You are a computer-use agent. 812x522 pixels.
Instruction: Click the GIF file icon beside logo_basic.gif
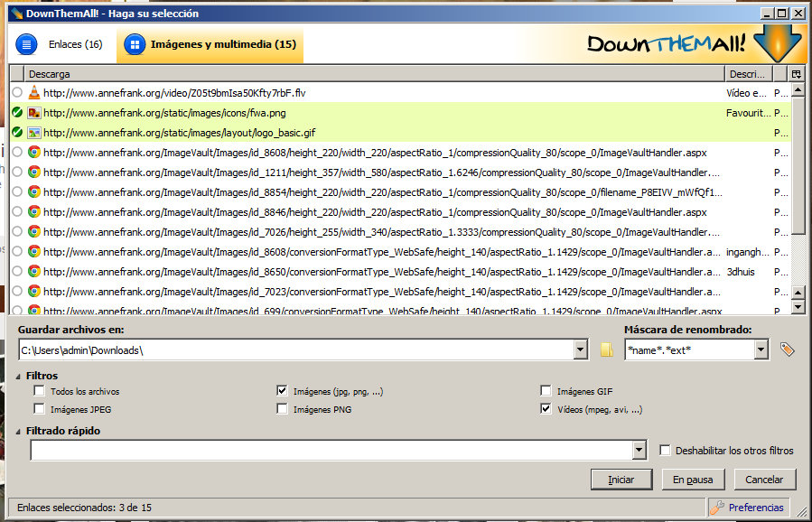coord(34,133)
